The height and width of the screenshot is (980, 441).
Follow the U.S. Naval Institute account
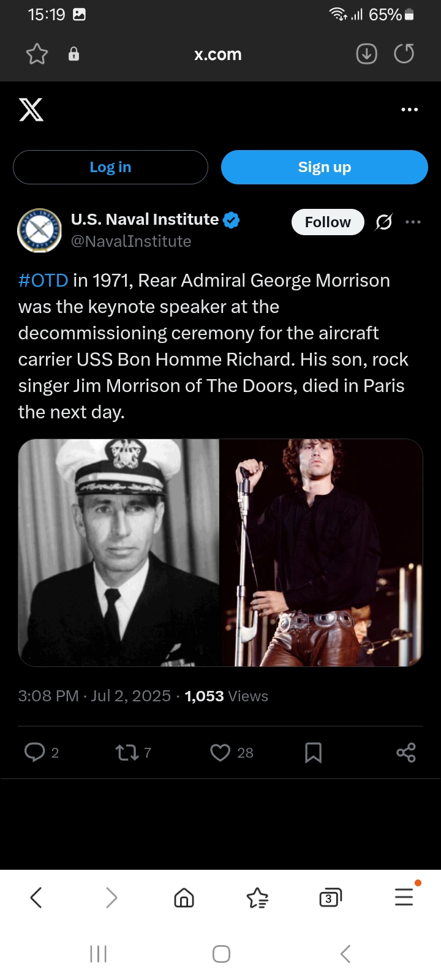coord(328,222)
